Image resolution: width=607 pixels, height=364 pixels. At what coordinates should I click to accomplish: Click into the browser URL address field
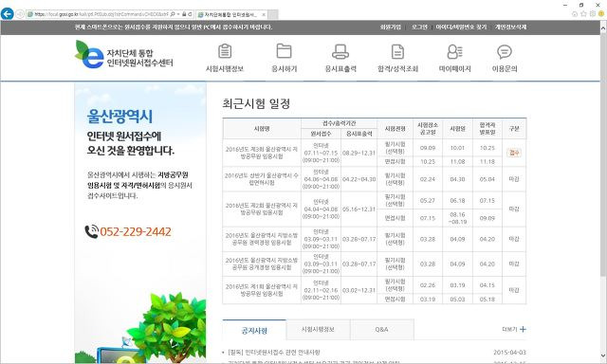[101, 14]
